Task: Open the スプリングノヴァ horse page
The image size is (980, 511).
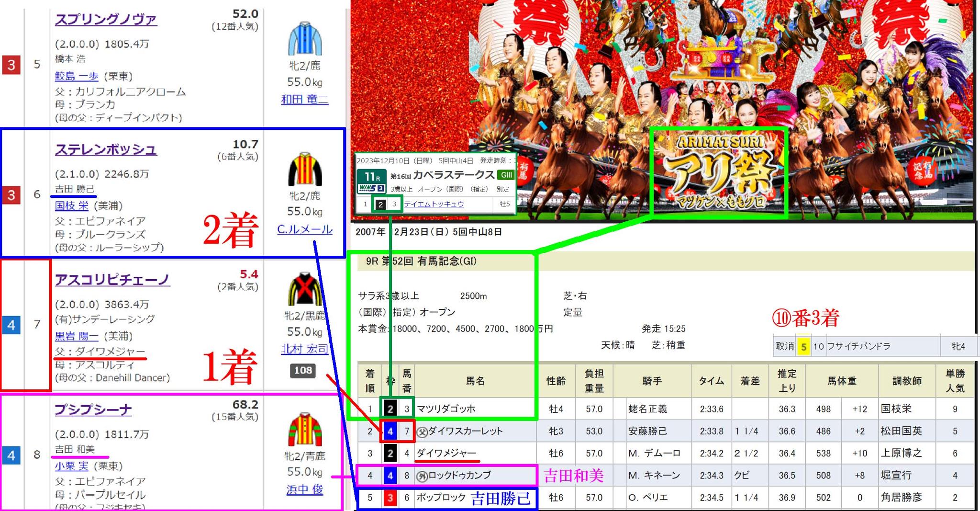Action: (x=106, y=20)
